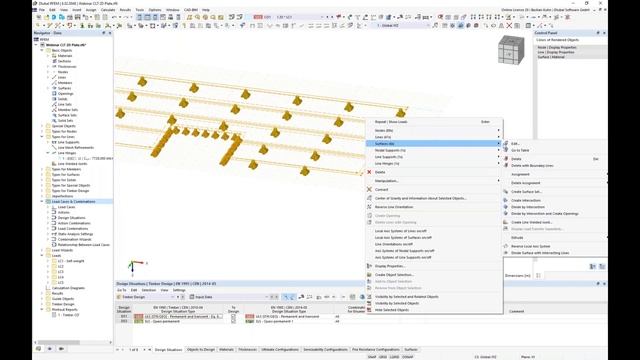This screenshot has width=640, height=360.
Task: Click the Navigator Data tab icon at bottom
Action: (38, 349)
